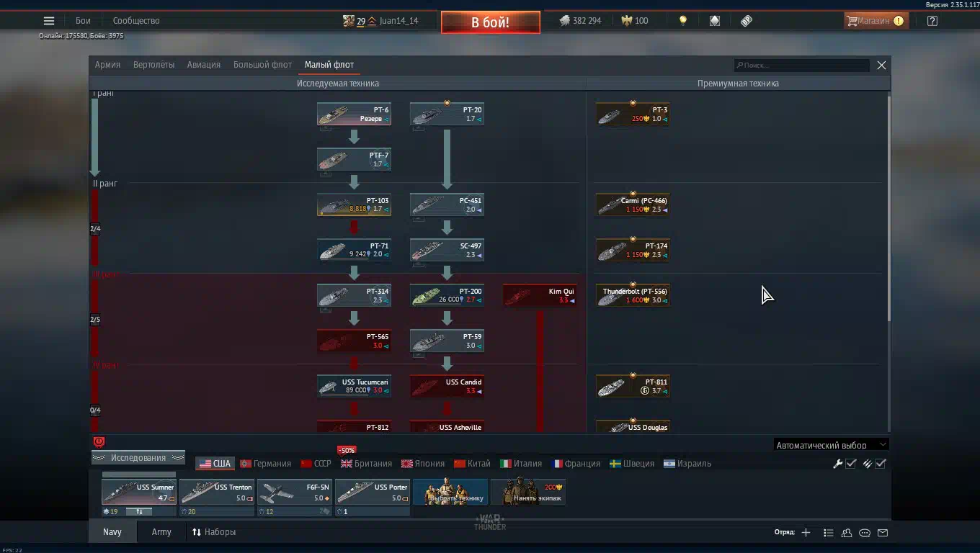Choose the Германия nation
980x553 pixels.
[x=265, y=464]
